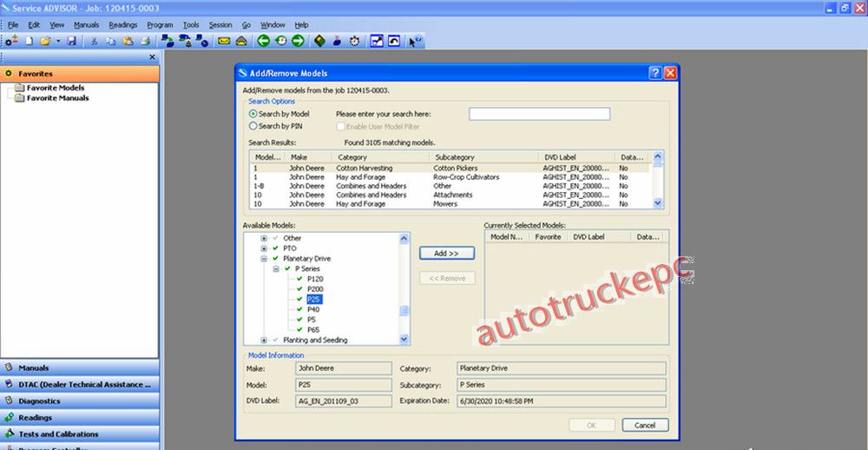Click the blue window undo arrow icon

pyautogui.click(x=393, y=41)
